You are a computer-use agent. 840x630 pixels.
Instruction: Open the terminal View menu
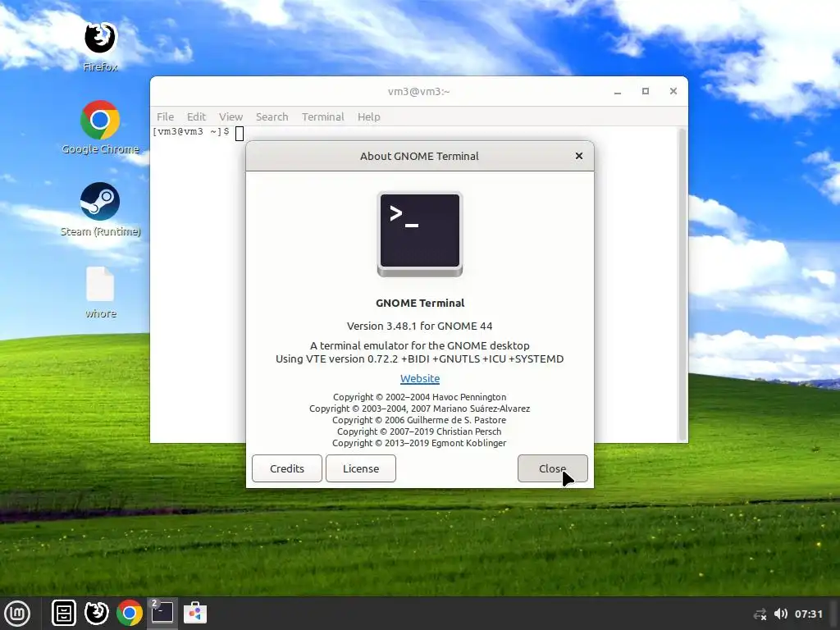pos(231,116)
